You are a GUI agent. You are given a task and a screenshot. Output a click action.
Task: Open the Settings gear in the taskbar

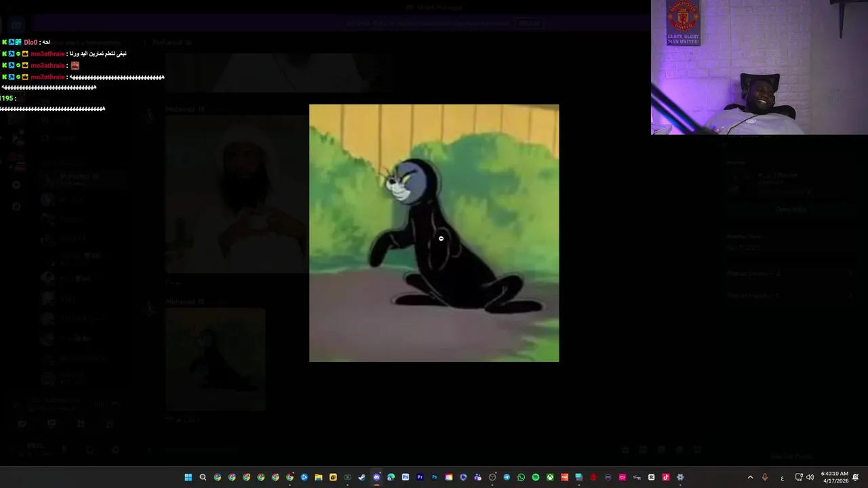tap(680, 477)
